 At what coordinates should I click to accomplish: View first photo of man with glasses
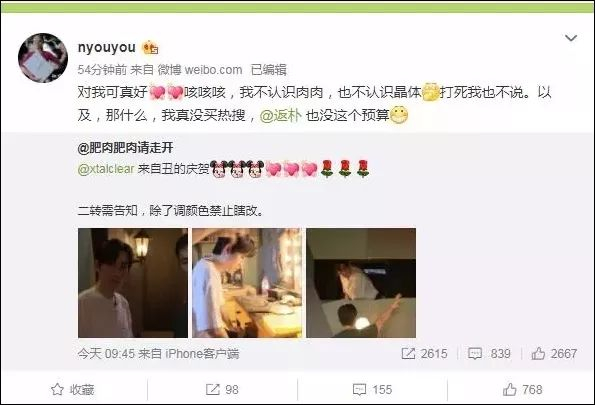click(x=133, y=283)
